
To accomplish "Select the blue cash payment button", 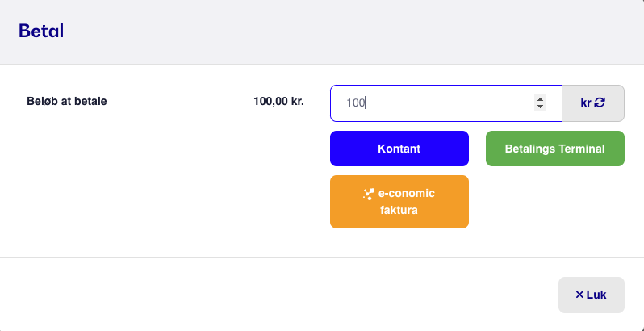I will pos(399,149).
